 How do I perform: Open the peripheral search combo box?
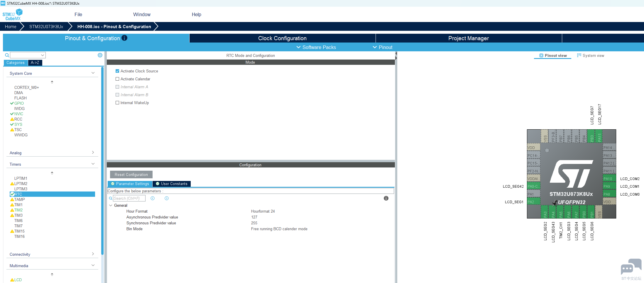tap(28, 55)
